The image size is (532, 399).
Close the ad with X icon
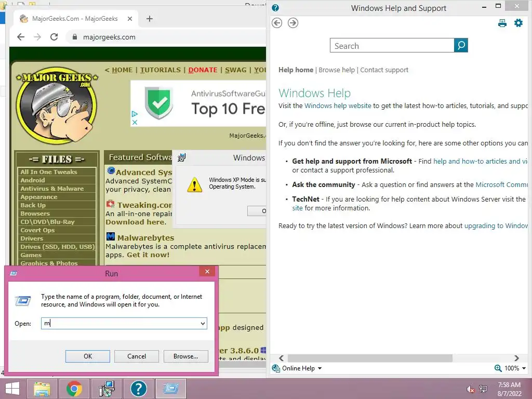135,122
